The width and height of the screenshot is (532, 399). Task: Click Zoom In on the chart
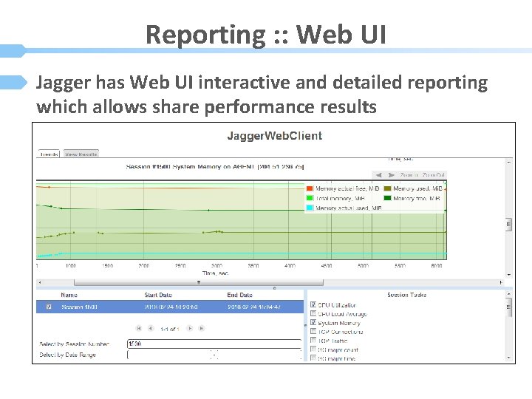409,175
